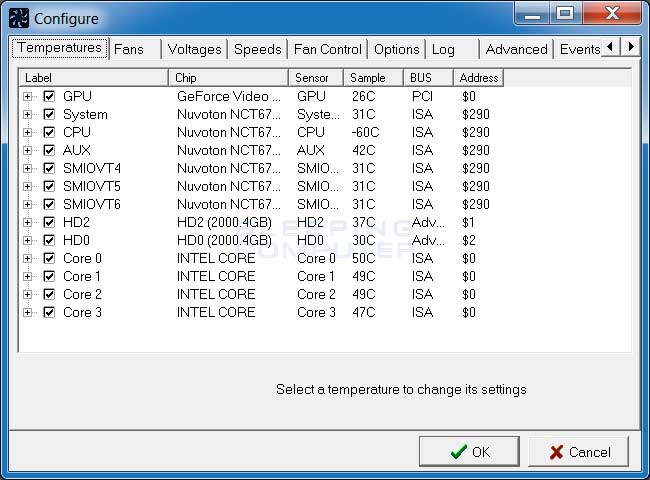The image size is (650, 480).
Task: Click the Chip column header
Action: [x=229, y=78]
